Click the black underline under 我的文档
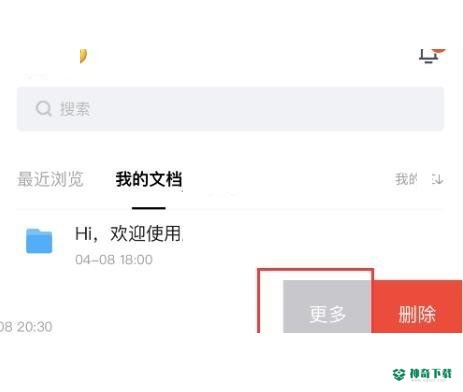This screenshot has width=463, height=392. point(149,208)
